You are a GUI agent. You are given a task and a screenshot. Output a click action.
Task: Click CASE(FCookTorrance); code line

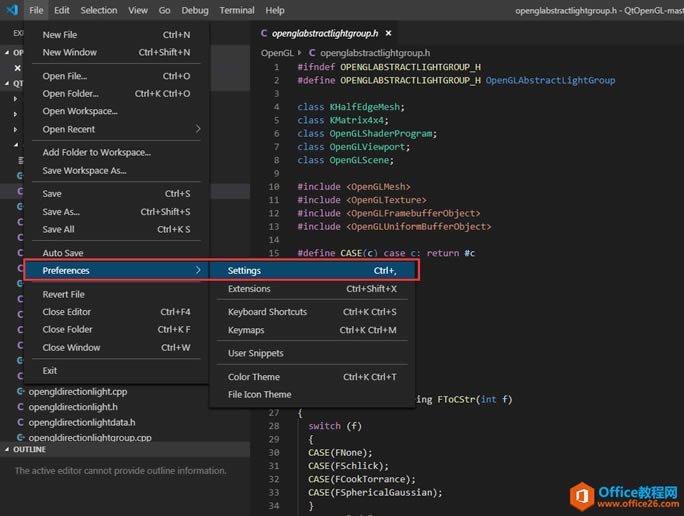point(362,479)
